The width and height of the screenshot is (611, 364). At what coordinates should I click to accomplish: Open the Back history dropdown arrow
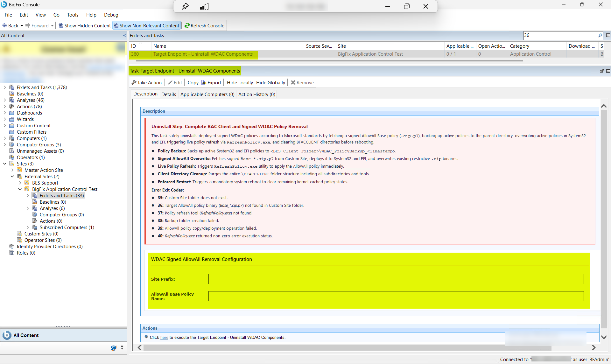pos(22,25)
